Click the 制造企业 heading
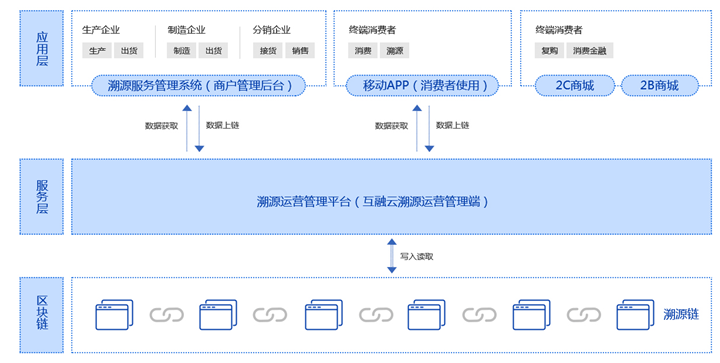 click(x=186, y=30)
